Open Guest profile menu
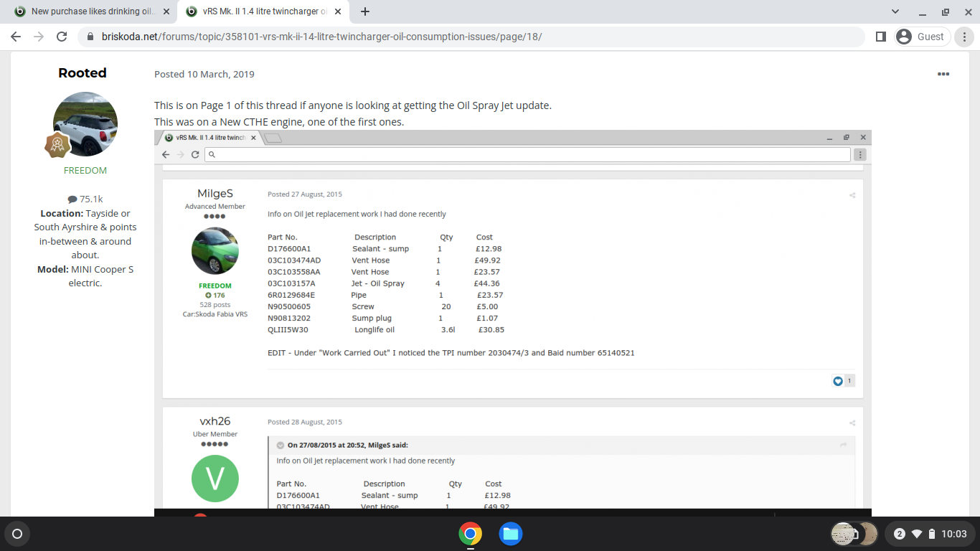This screenshot has width=980, height=551. [x=923, y=37]
